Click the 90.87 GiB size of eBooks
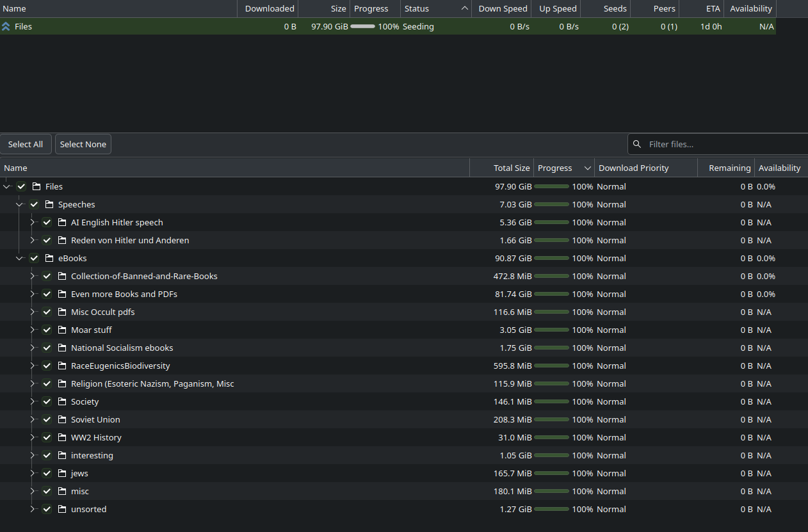Screen dimensions: 808x532 [513, 258]
